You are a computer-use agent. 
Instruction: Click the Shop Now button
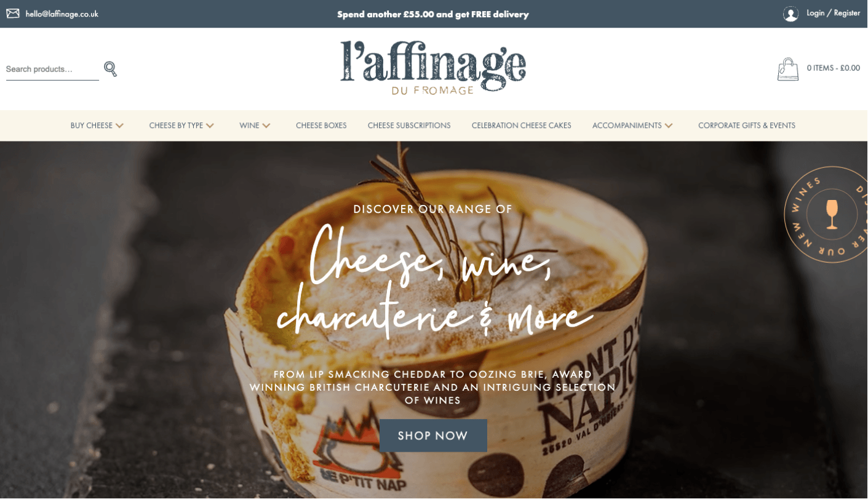[x=433, y=436]
